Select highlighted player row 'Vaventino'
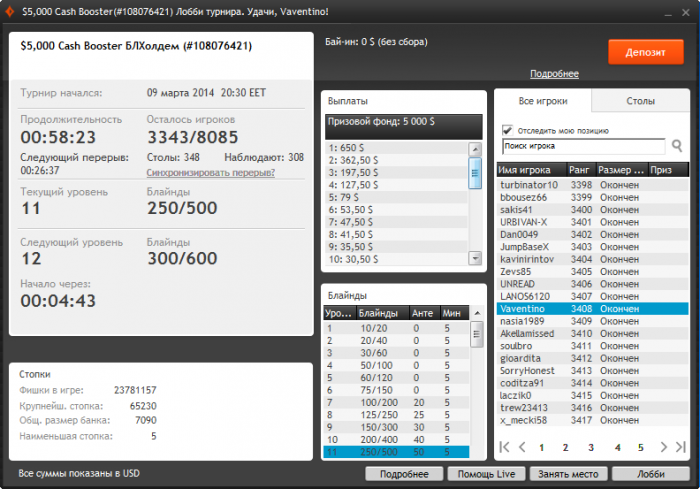Screen dimensions: 700x489 (592, 309)
